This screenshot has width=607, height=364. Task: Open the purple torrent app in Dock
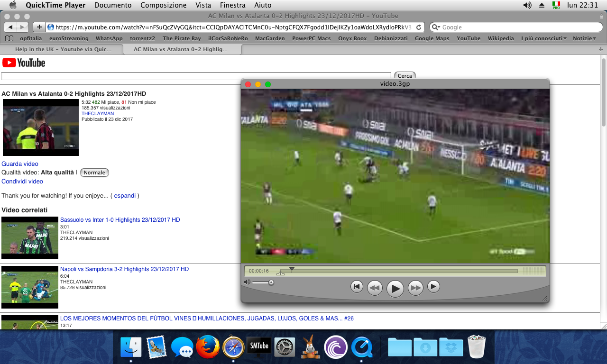pyautogui.click(x=336, y=347)
